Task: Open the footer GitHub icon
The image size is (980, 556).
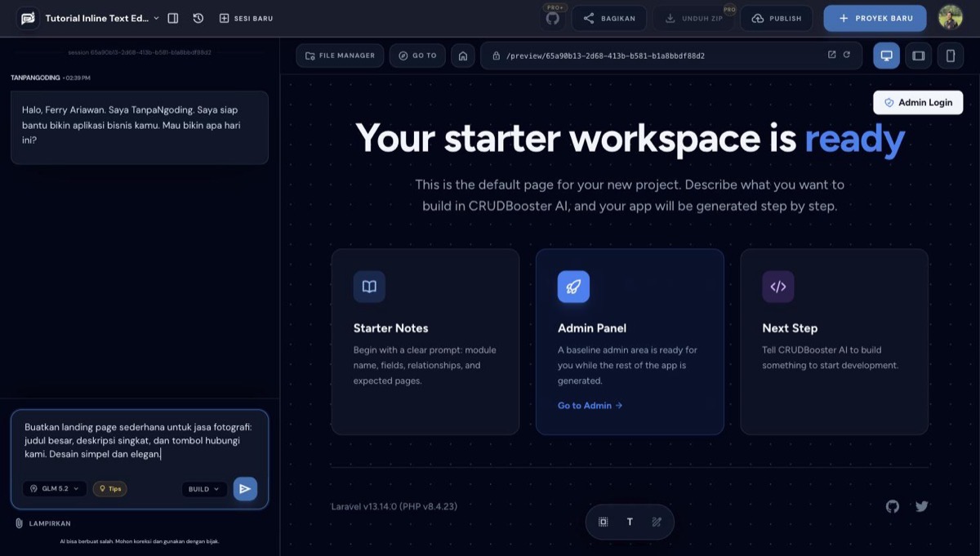Action: pos(893,506)
